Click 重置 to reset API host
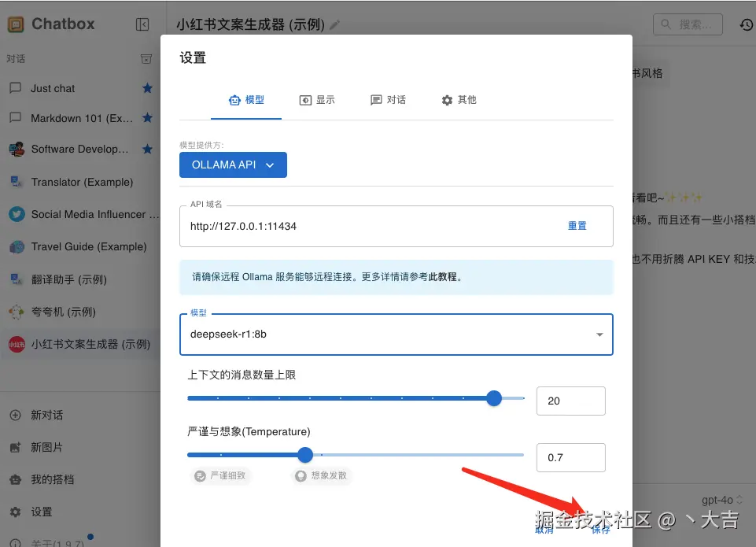 [577, 226]
